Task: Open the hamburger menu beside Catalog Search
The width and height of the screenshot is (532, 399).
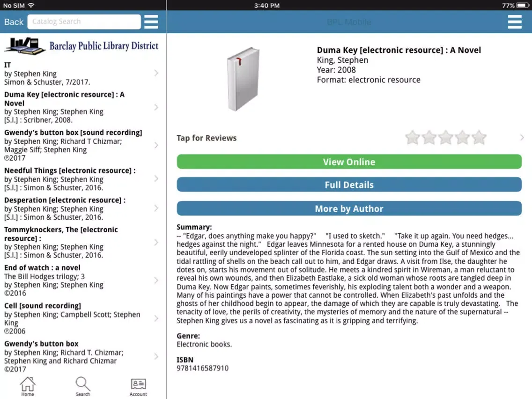Action: (x=151, y=22)
